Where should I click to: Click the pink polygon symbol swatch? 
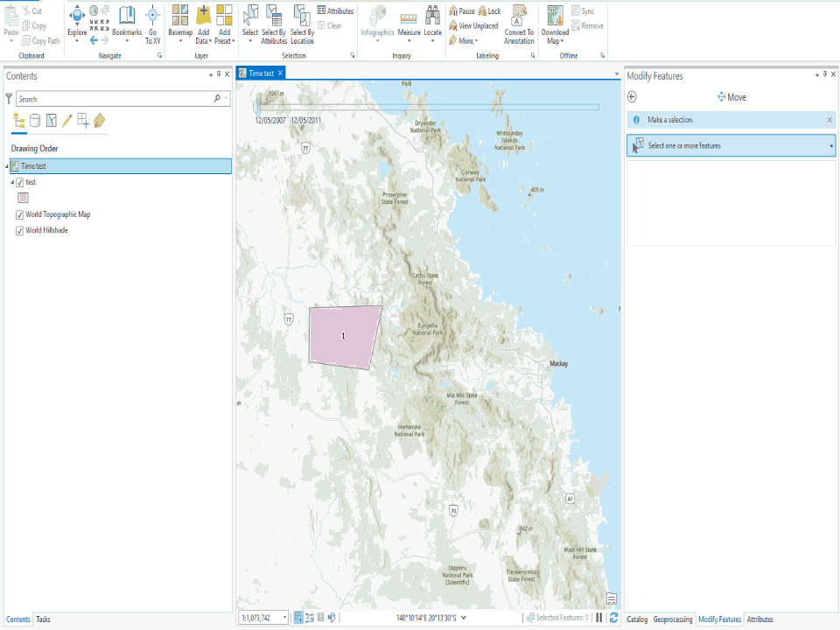(24, 198)
